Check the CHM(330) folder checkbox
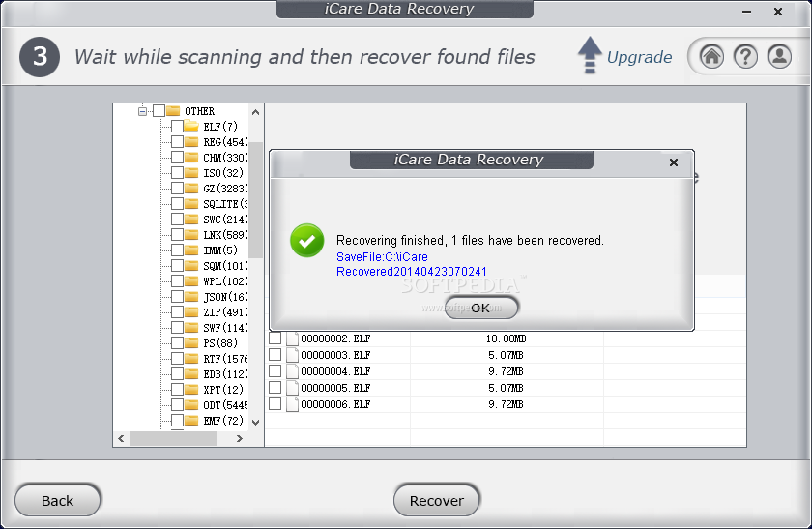 click(177, 157)
